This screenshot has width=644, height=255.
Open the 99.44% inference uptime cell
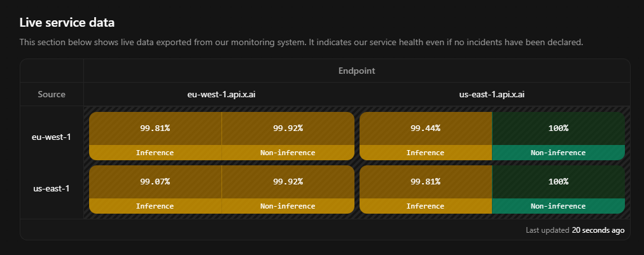tap(426, 128)
